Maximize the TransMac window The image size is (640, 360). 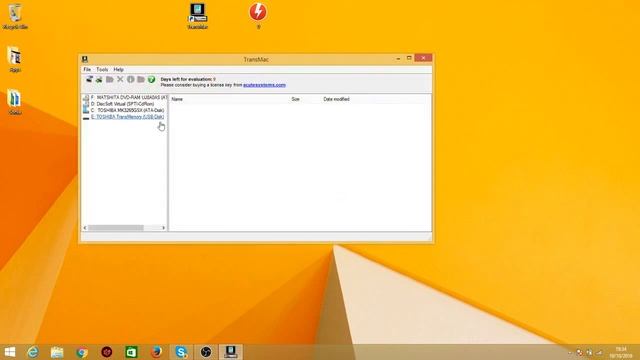409,58
